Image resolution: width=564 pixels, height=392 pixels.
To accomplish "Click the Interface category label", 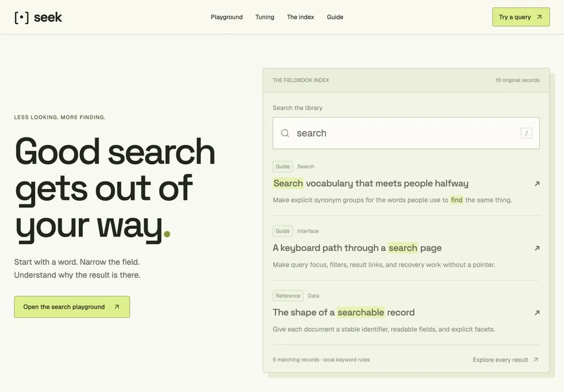I will pos(308,231).
